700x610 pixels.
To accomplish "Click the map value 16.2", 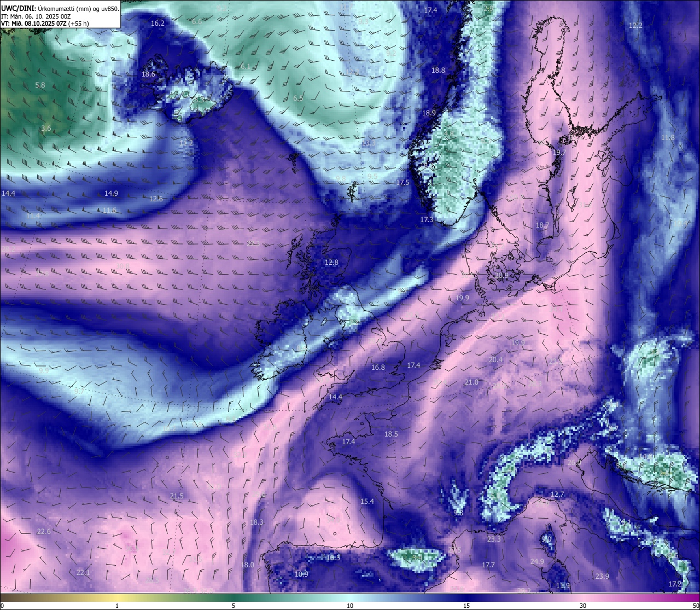I will pos(157,23).
